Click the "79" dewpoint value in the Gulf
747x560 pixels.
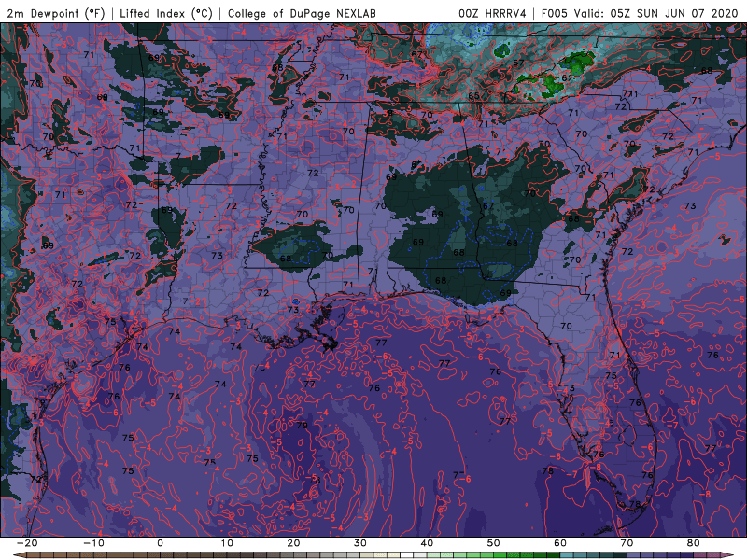click(302, 426)
